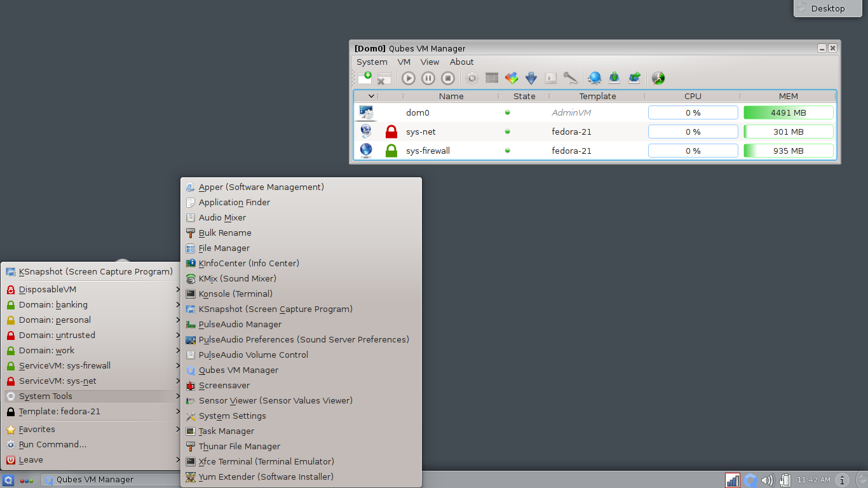The width and height of the screenshot is (868, 488).
Task: Open the About menu in VM Manager
Action: tap(462, 62)
